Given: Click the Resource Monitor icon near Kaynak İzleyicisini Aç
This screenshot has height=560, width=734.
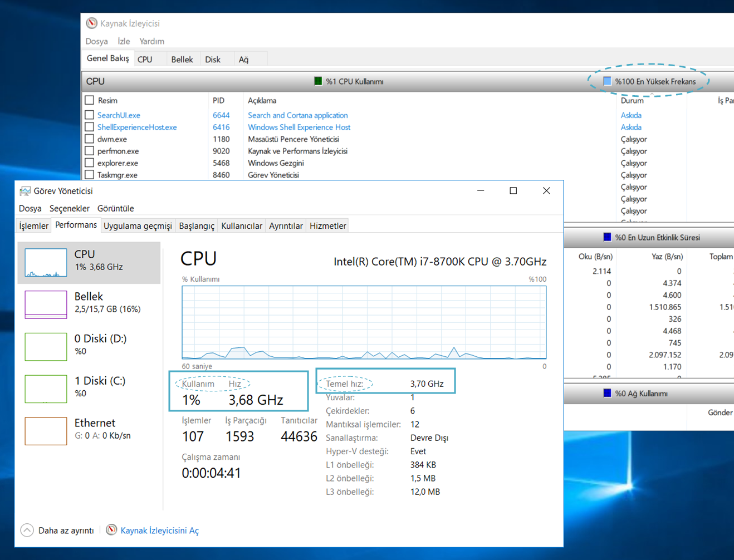Looking at the screenshot, I should pos(111,530).
